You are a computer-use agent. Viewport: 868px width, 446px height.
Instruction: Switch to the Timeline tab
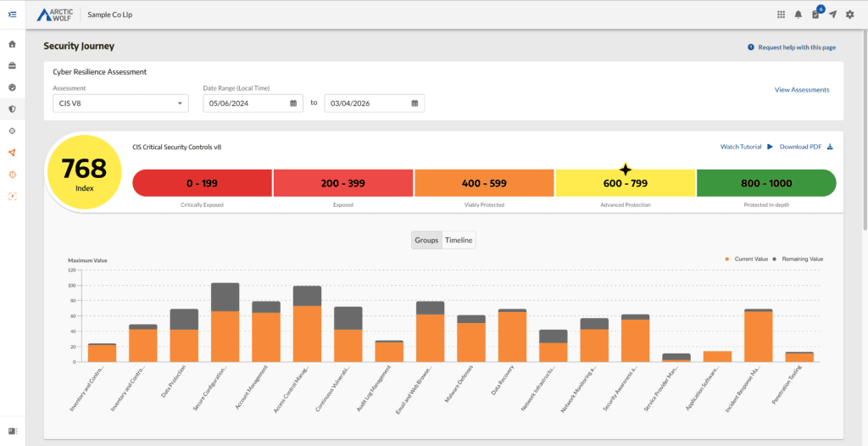coord(459,240)
